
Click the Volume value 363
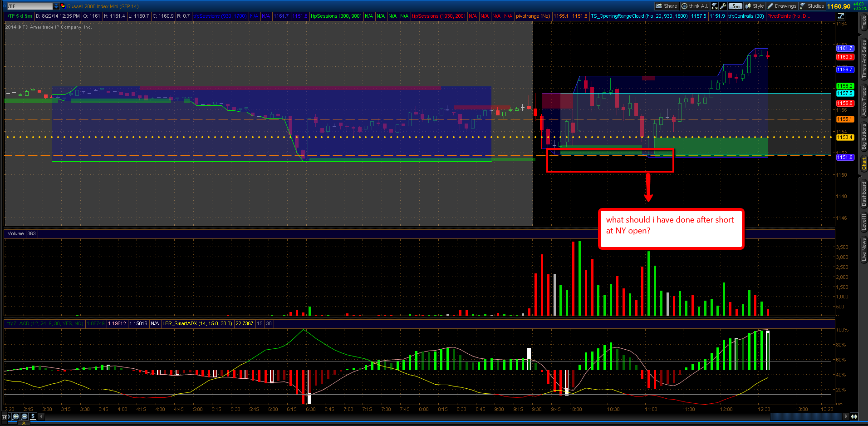31,233
